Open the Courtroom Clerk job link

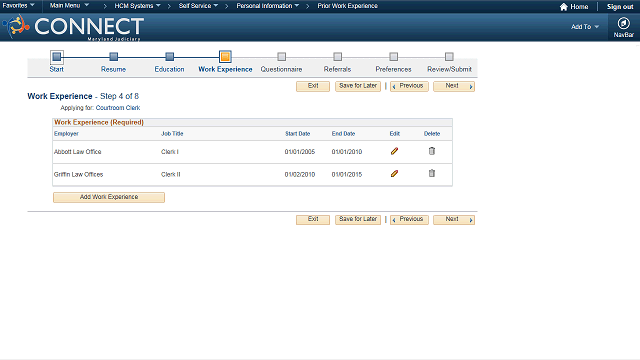(118, 108)
